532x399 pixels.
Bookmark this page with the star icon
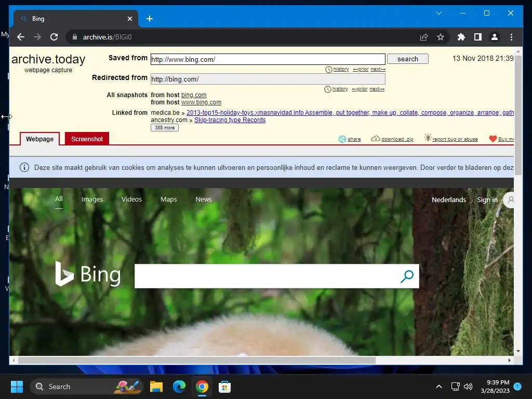[441, 37]
